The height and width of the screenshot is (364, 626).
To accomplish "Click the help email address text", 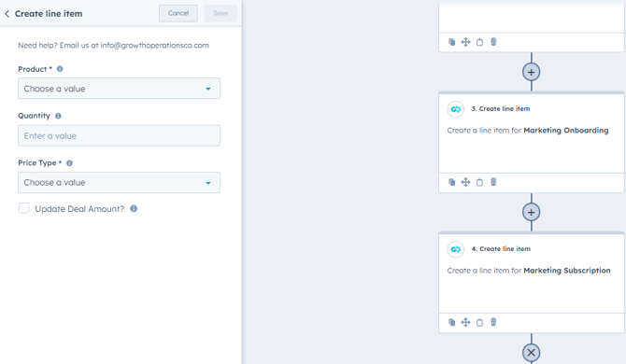I will [154, 45].
